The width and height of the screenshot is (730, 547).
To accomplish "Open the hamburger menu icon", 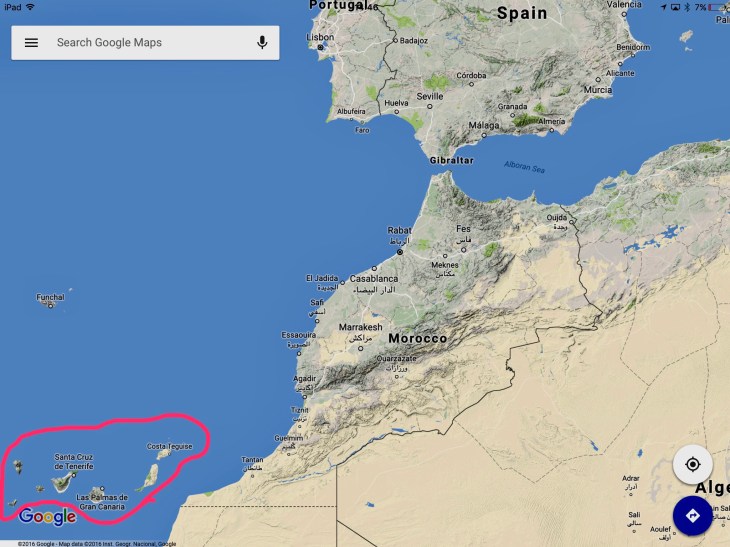I will [31, 43].
